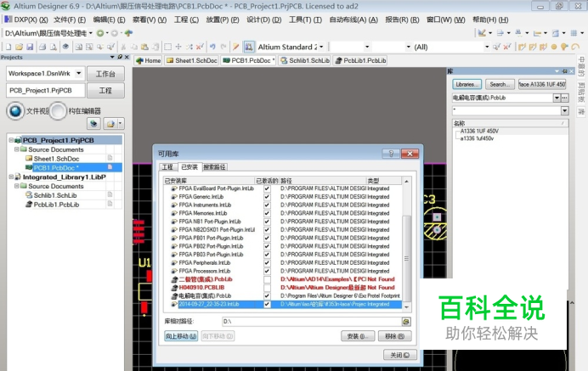Open the library filter mask dropdown arrow
The width and height of the screenshot is (588, 371).
pyautogui.click(x=564, y=110)
